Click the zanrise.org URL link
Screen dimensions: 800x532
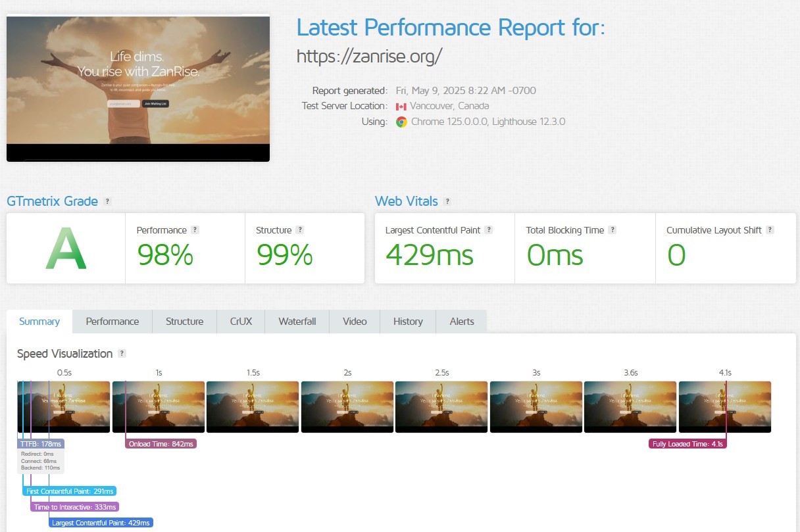(369, 57)
